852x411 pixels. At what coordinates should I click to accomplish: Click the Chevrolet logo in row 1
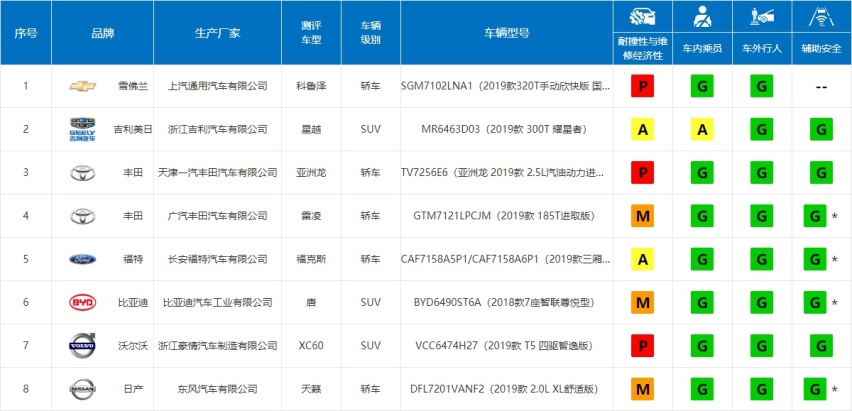[x=83, y=86]
